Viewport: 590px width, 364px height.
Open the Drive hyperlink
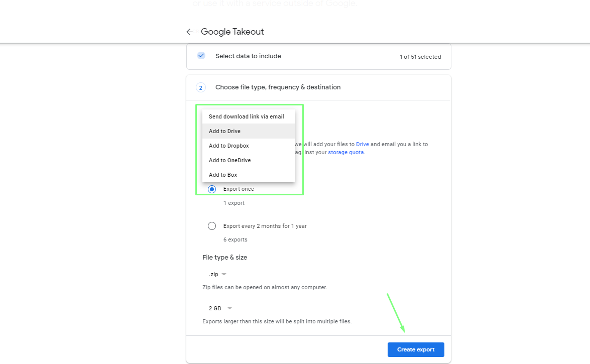click(362, 144)
